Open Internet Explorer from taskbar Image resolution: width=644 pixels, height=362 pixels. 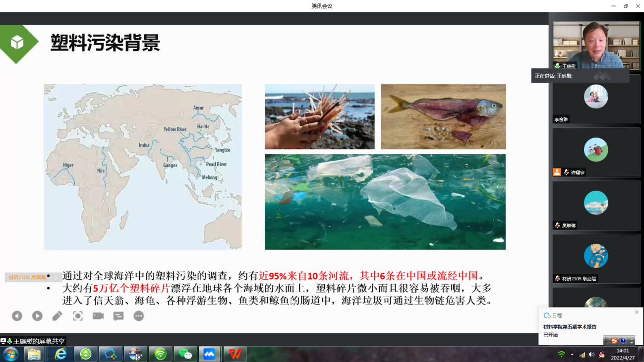coord(60,354)
